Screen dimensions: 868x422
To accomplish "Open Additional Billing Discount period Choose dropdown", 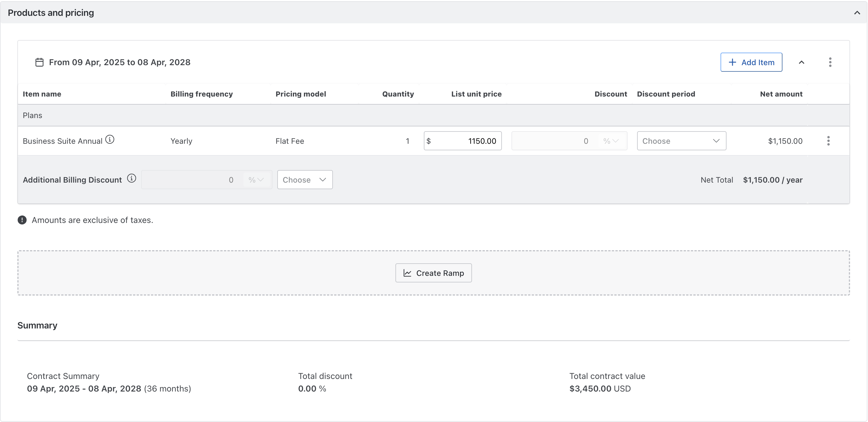I will [304, 180].
